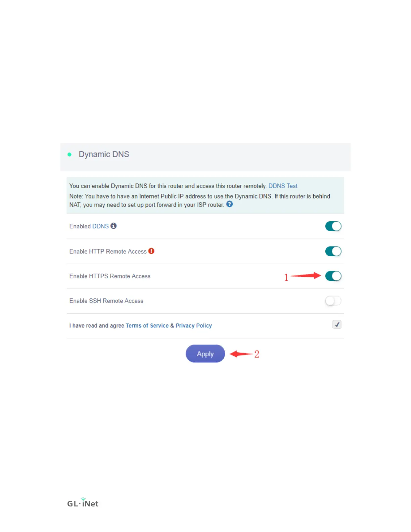Click the blue DDNS link in Enabled DDNS
This screenshot has width=411, height=532.
point(100,226)
